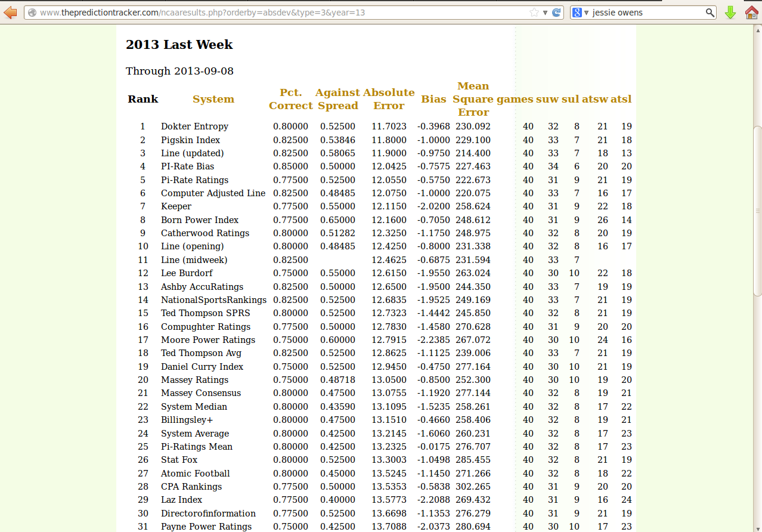Click Lee Burdorf system name
Screen dimensions: 762x532
coord(187,273)
